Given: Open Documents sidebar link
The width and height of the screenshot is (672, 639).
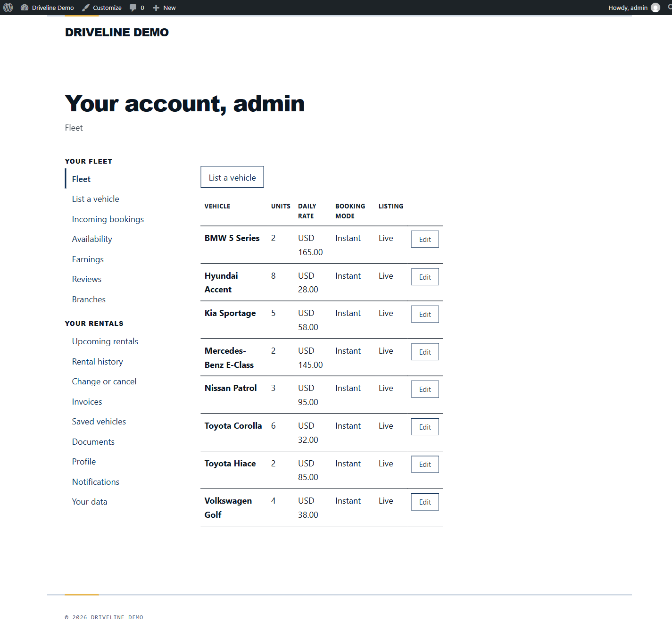Looking at the screenshot, I should click(93, 442).
